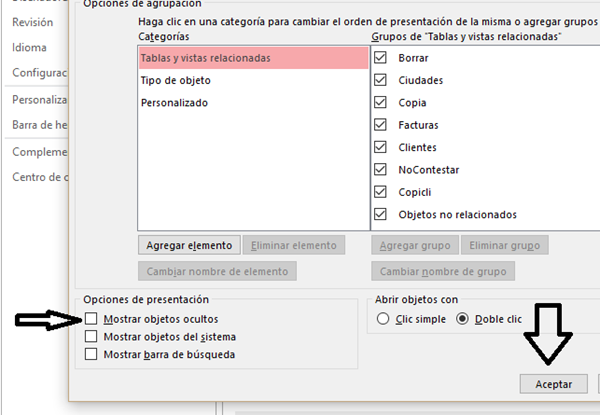Toggle the NoContestar group checkbox
Screen dimensions: 600x415
coord(380,169)
